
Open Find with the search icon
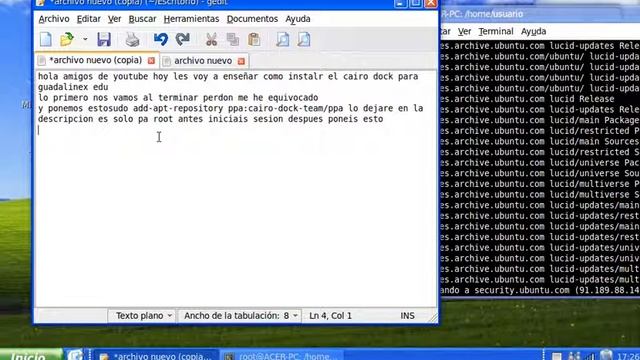282,40
